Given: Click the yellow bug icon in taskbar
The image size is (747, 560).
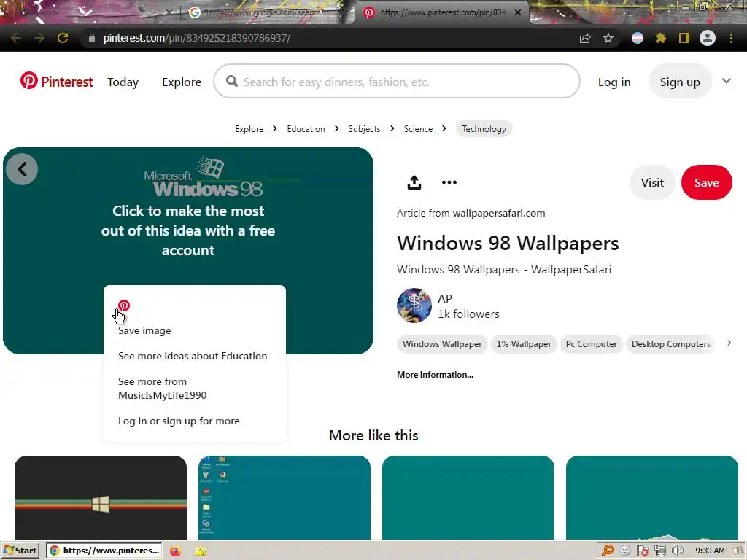Looking at the screenshot, I should point(201,551).
